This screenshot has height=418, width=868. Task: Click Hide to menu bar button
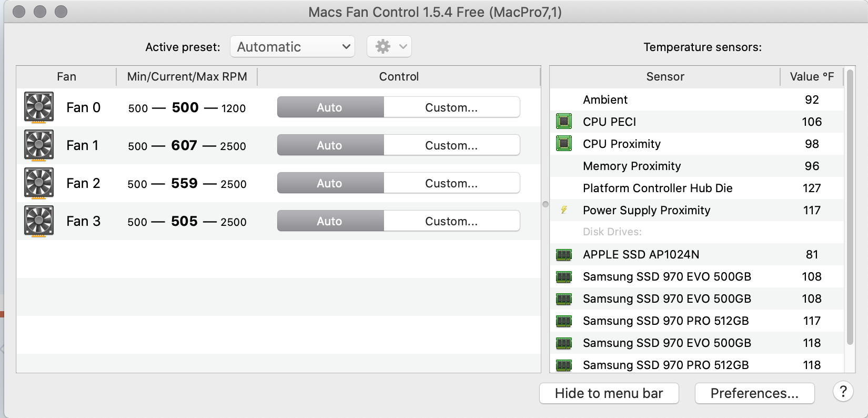(609, 393)
